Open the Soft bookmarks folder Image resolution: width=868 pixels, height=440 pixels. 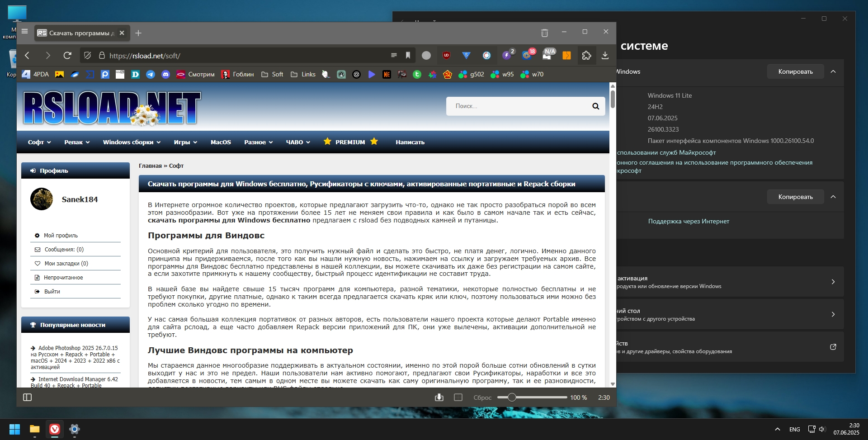[272, 75]
